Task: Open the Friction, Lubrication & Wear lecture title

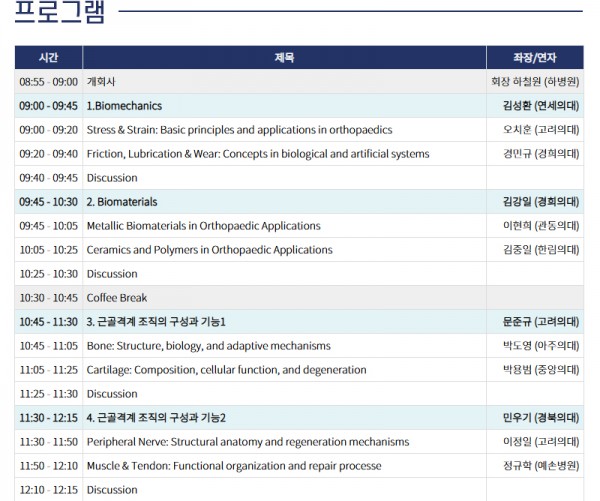Action: coord(258,154)
